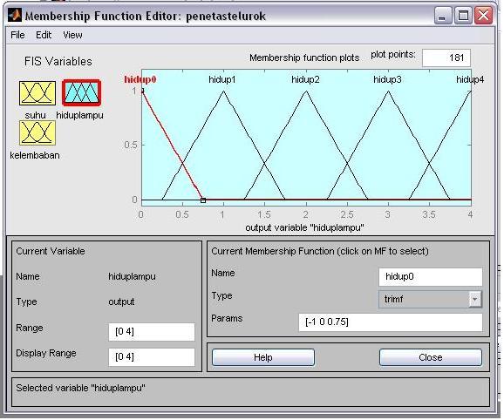Select the hidup3 membership function label
This screenshot has height=420, width=504.
[x=387, y=79]
